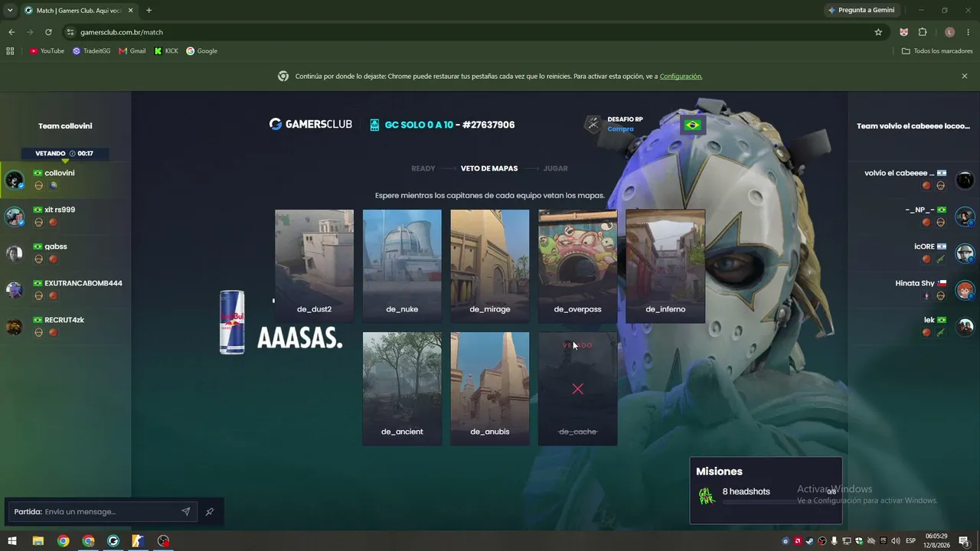Open OBS Studio from the taskbar
Screen dimensions: 980x551
(x=163, y=541)
